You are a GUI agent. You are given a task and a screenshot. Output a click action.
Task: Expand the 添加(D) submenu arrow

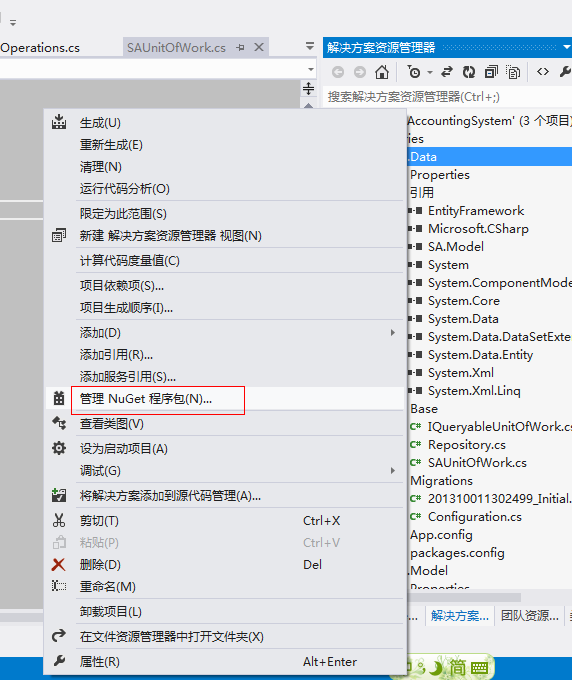[392, 333]
